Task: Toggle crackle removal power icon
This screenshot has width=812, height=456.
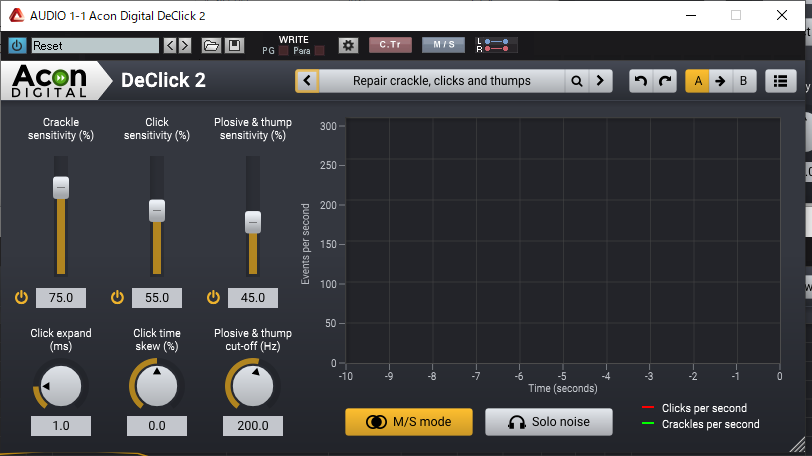Action: [21, 298]
